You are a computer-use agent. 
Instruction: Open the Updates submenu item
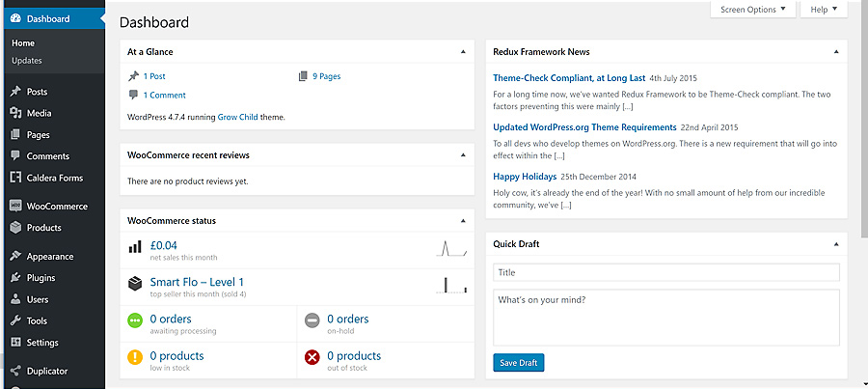[x=27, y=61]
